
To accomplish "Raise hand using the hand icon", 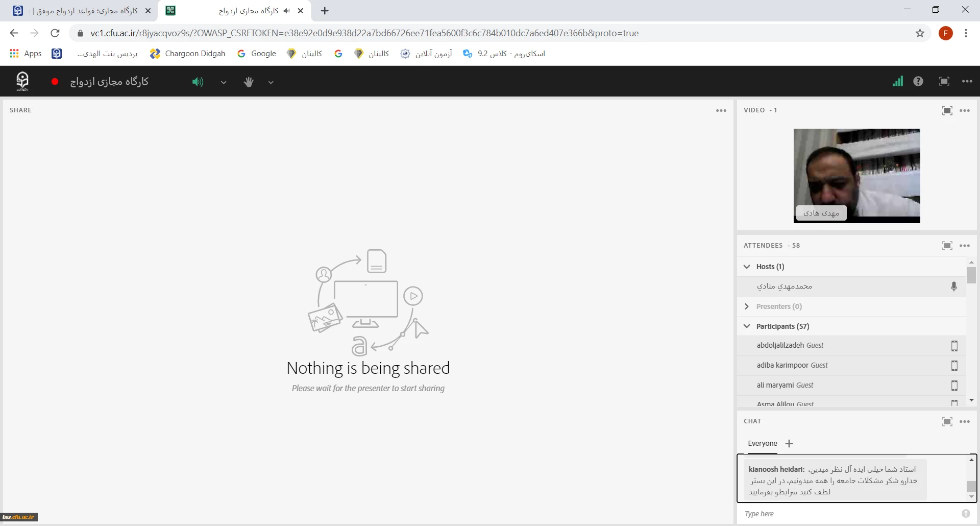I will (x=249, y=82).
